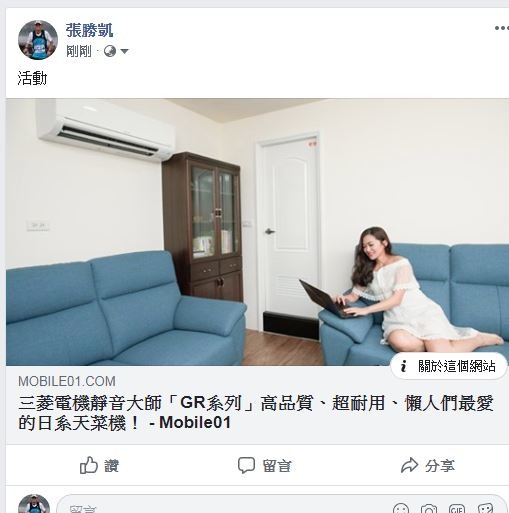Click the commenter avatar beside comment box
The image size is (509, 513).
(34, 504)
